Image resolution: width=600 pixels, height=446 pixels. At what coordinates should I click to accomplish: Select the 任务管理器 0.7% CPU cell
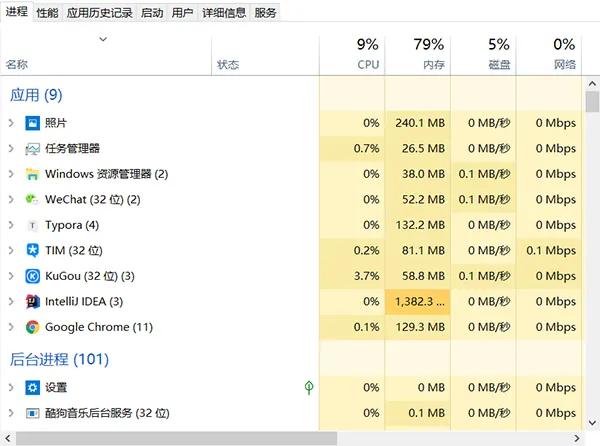pos(352,149)
